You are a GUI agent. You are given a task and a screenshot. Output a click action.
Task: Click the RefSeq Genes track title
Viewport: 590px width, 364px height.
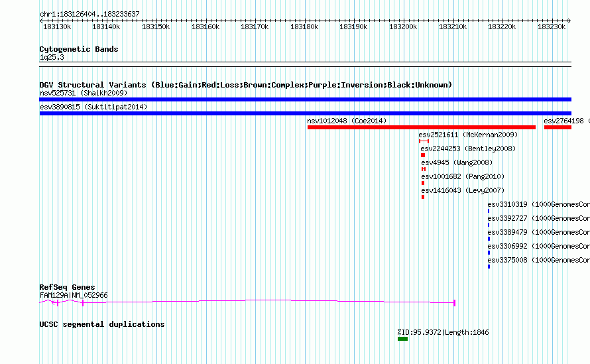click(67, 287)
